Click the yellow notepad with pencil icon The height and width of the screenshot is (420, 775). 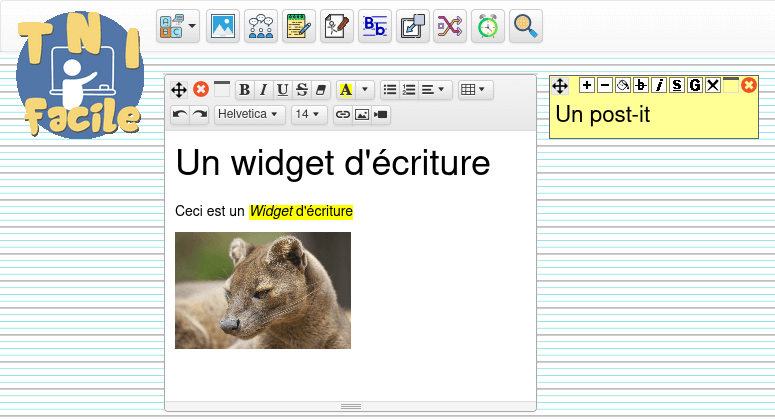(299, 26)
